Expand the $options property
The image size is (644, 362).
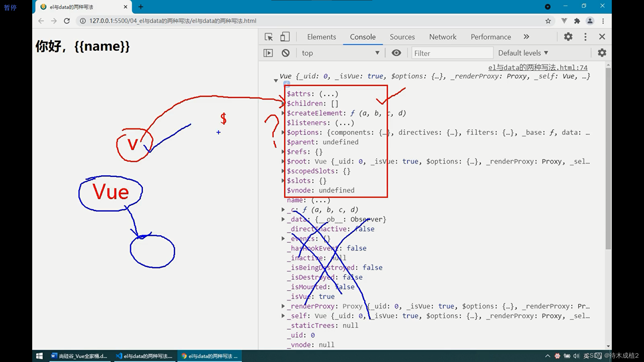(283, 132)
